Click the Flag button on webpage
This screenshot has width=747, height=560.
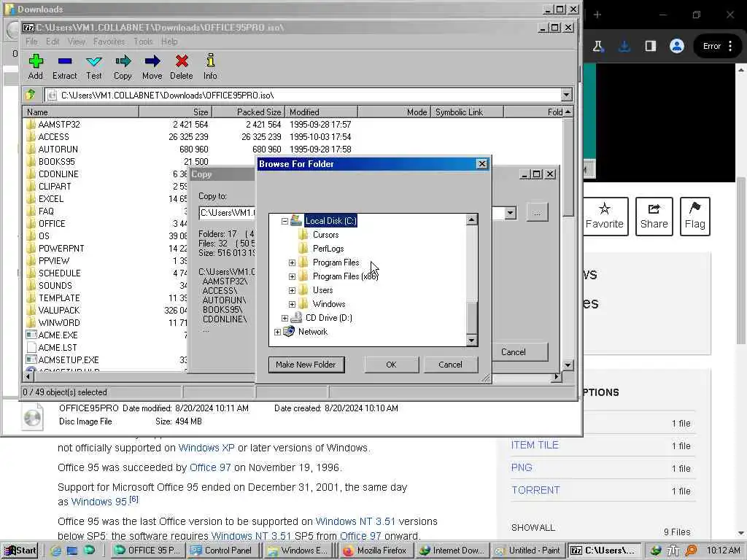tap(695, 217)
